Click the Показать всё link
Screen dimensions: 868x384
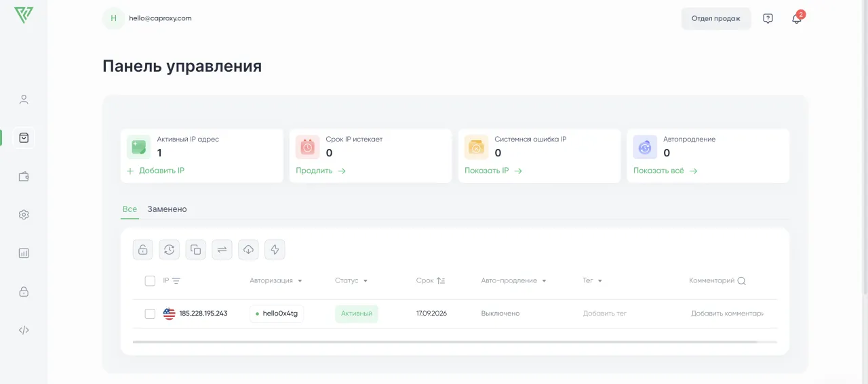pyautogui.click(x=665, y=171)
